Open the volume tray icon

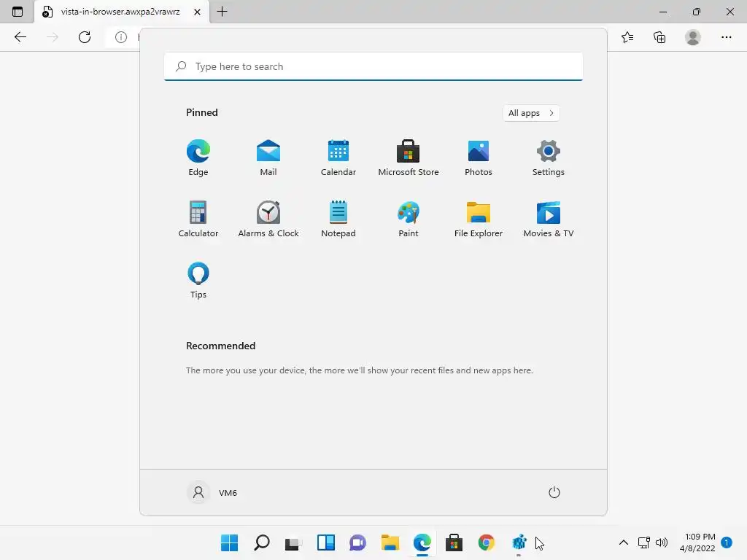point(662,542)
